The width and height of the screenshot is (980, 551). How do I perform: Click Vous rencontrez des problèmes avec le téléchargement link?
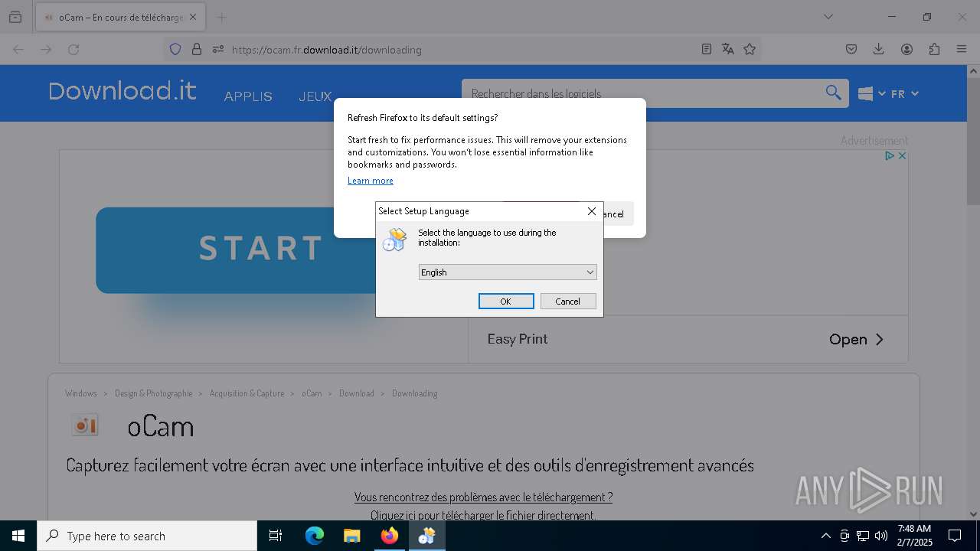pyautogui.click(x=483, y=497)
